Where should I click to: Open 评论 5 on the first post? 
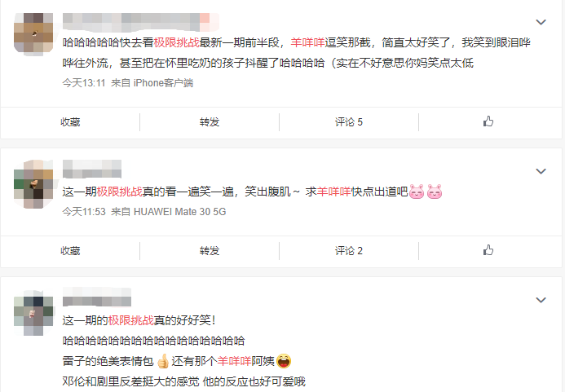(348, 122)
